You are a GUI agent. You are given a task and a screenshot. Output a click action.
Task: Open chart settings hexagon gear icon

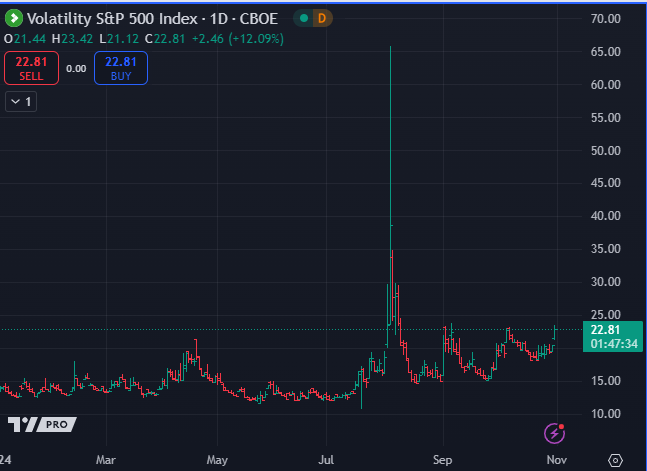click(x=615, y=460)
